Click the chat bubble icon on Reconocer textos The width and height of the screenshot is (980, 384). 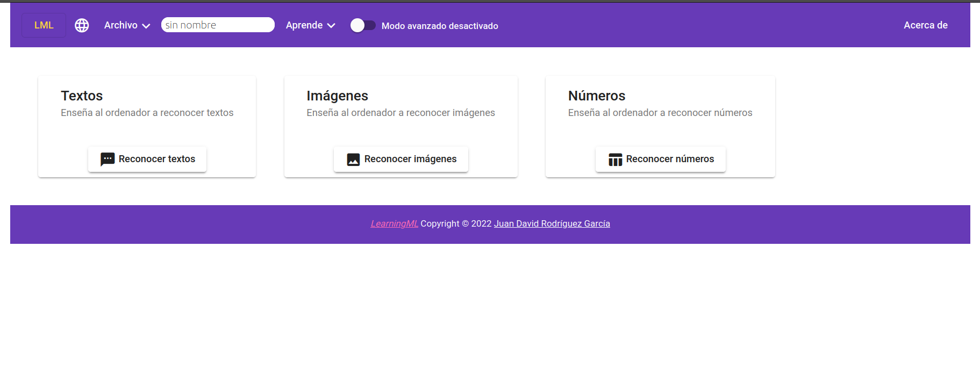click(x=108, y=159)
